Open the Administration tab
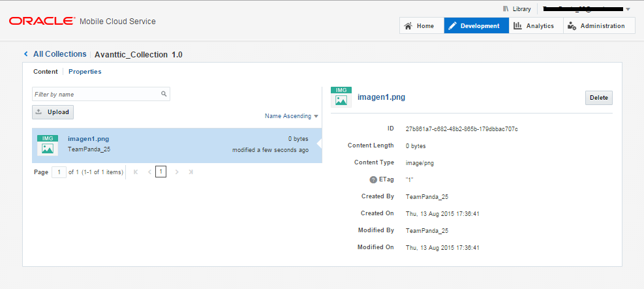This screenshot has width=644, height=289. point(596,26)
